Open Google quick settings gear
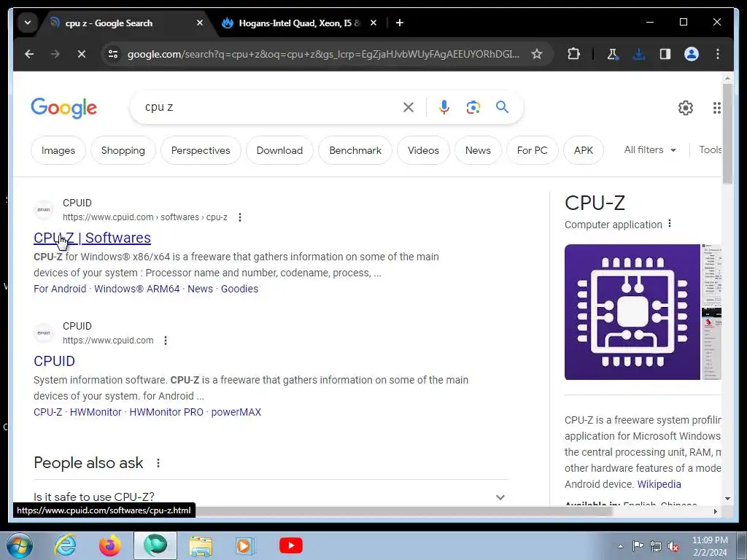Screen dimensions: 747x560 [x=686, y=108]
